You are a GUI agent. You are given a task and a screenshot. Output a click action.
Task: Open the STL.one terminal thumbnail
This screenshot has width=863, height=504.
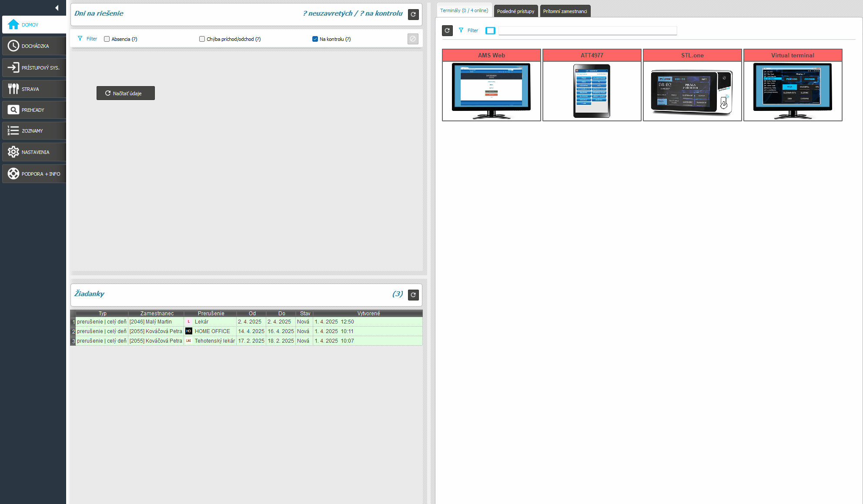[692, 91]
